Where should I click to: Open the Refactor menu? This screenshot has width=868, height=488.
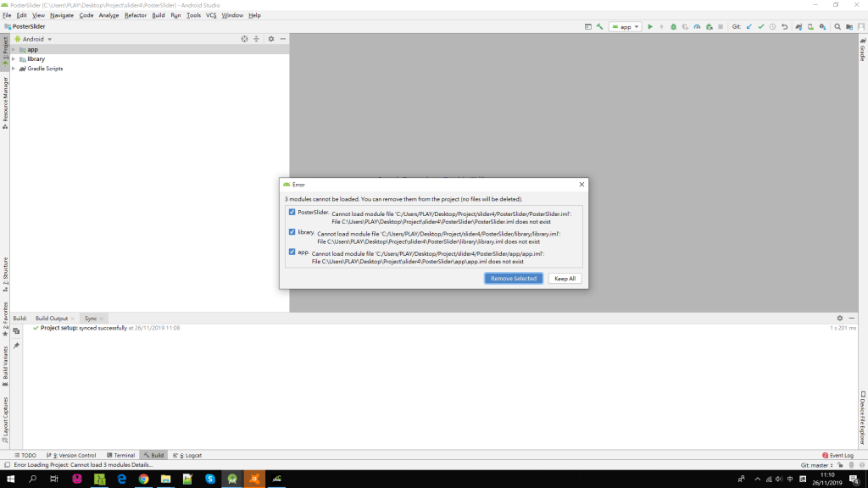point(136,15)
